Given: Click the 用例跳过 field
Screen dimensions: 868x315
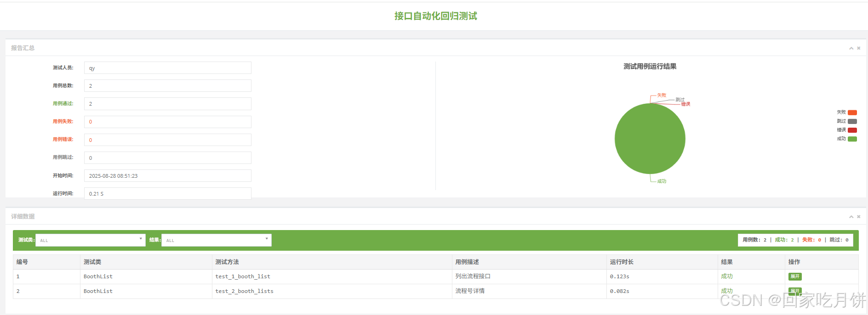Looking at the screenshot, I should (168, 158).
